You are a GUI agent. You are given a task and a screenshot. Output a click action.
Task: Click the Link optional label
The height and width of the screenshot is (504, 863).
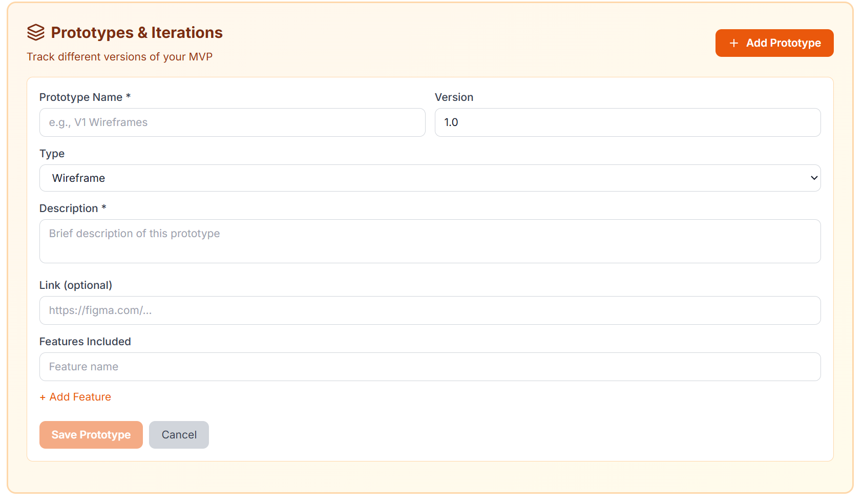(x=76, y=285)
